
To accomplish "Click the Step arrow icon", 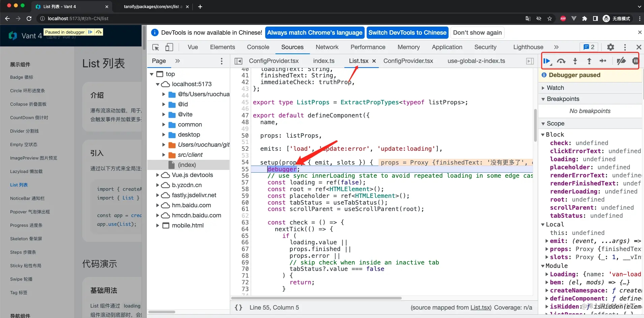I will click(x=603, y=61).
